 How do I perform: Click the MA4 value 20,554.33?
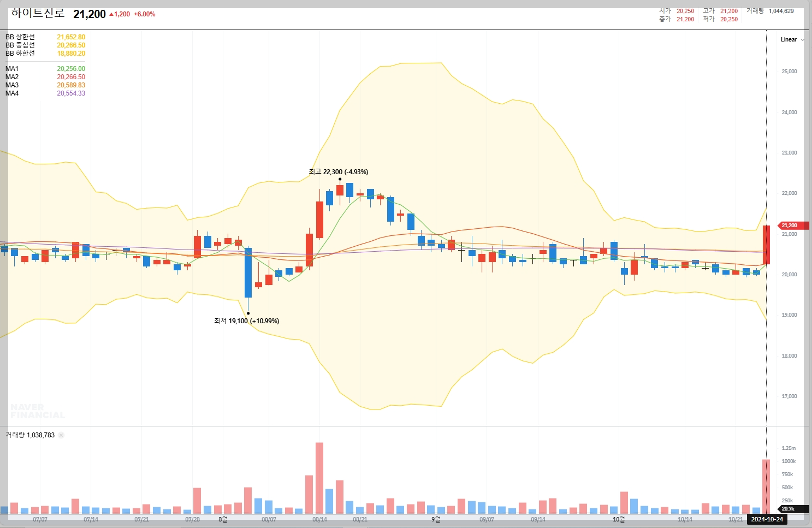[x=71, y=93]
